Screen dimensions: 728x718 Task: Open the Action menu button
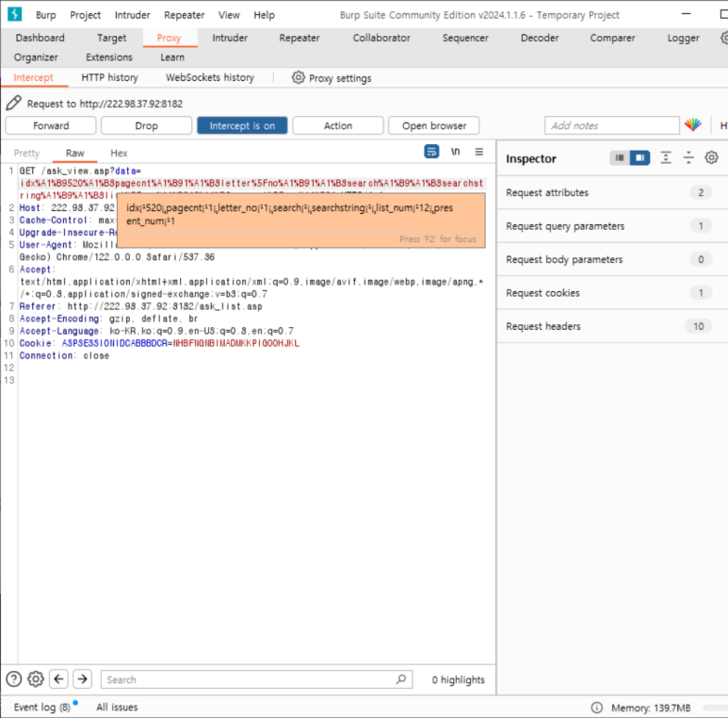pos(338,125)
